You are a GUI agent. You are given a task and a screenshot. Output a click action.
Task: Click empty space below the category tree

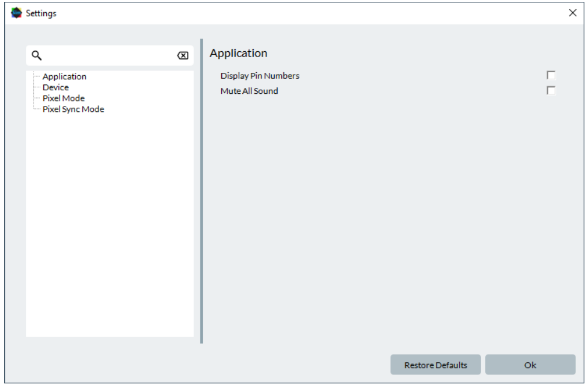pos(109,229)
